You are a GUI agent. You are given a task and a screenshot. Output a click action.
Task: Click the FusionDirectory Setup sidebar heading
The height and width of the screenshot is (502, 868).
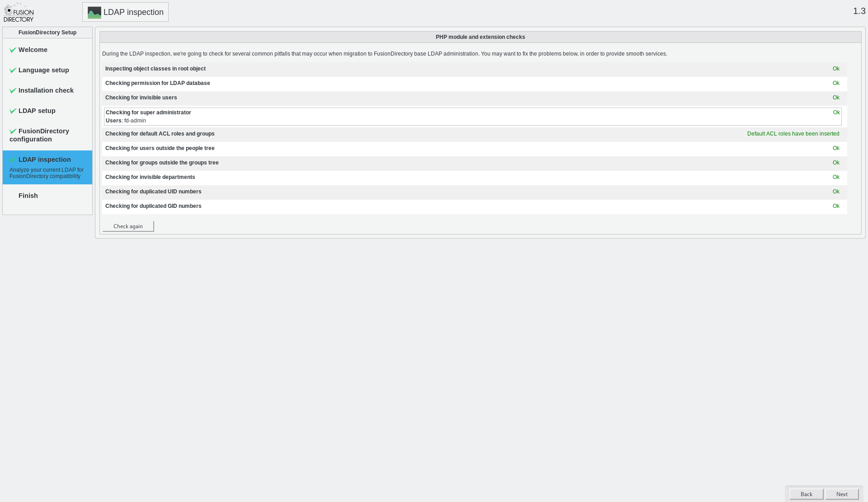click(47, 33)
